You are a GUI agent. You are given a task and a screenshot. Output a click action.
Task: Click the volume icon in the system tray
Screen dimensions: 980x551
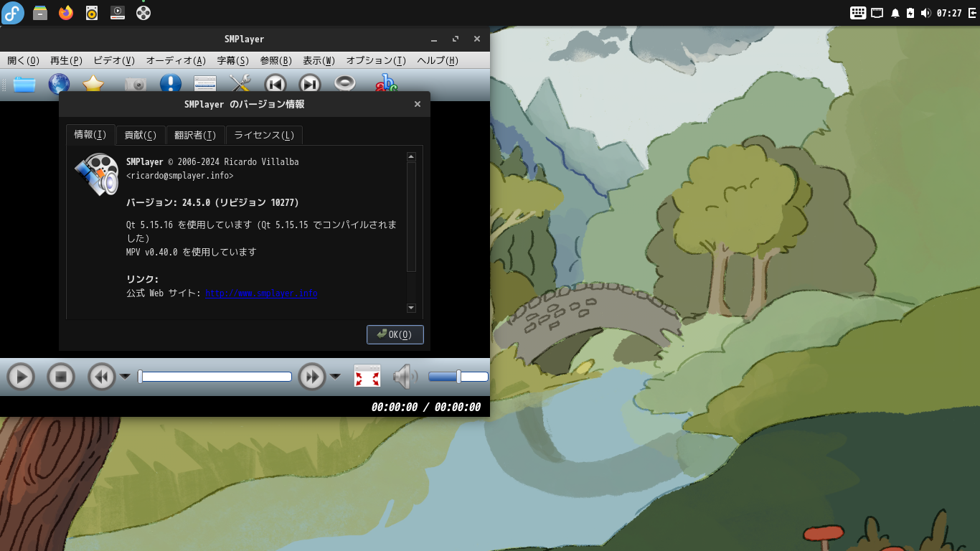pyautogui.click(x=925, y=13)
